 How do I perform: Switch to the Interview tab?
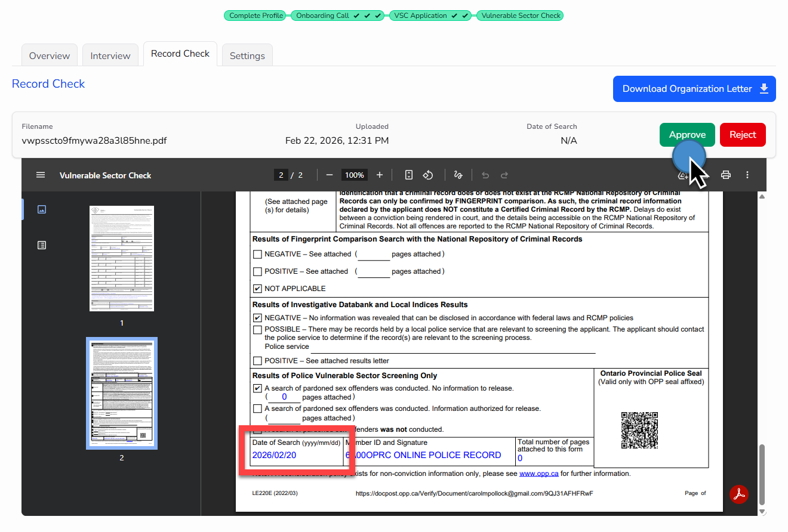pos(110,55)
